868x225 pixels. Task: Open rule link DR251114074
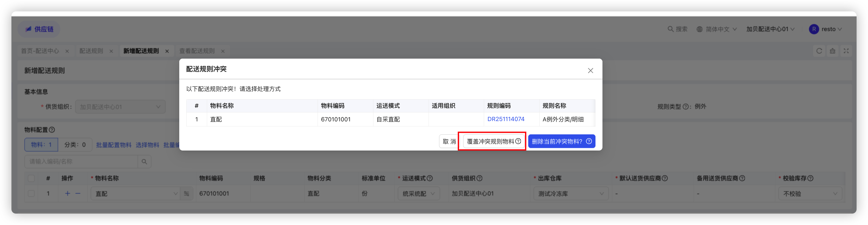[506, 119]
